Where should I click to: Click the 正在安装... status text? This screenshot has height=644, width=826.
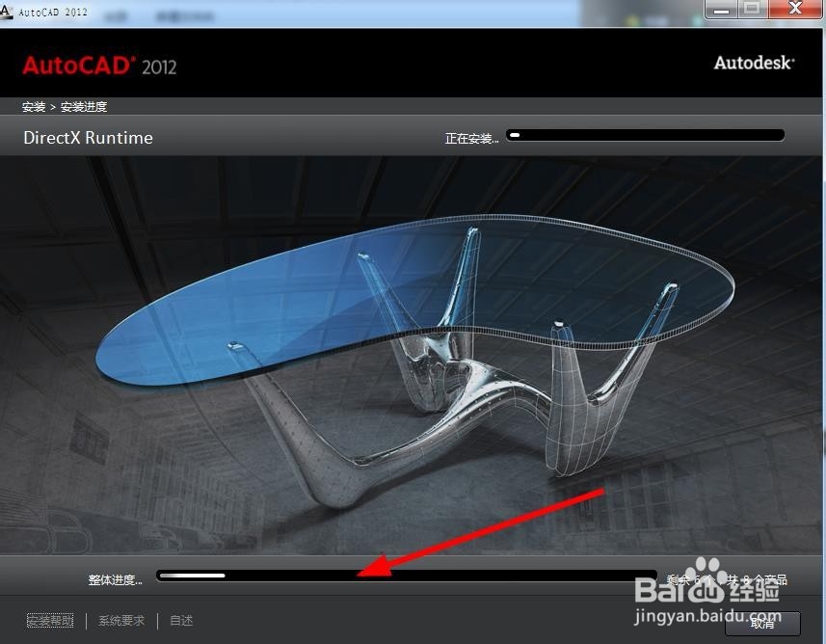(x=471, y=139)
